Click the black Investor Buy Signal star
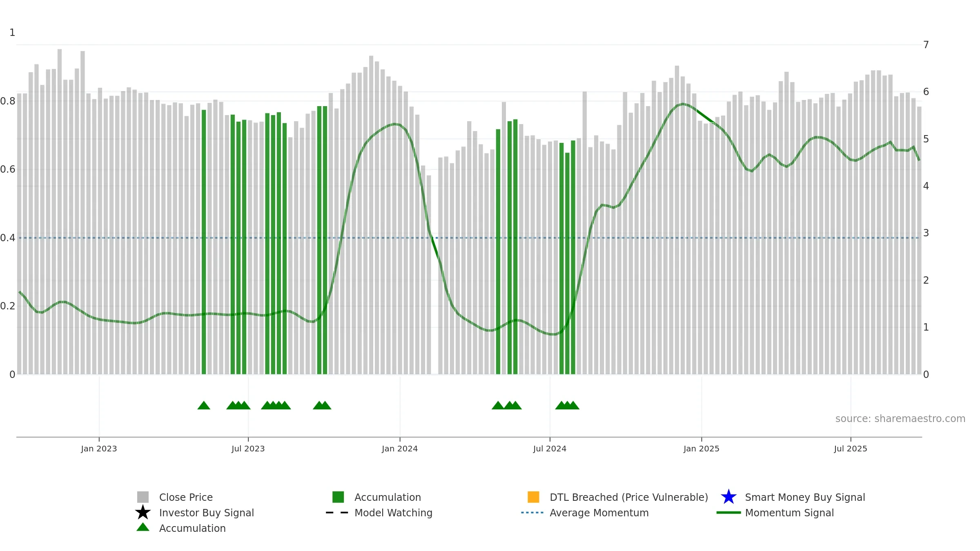980x551 pixels. pos(143,513)
